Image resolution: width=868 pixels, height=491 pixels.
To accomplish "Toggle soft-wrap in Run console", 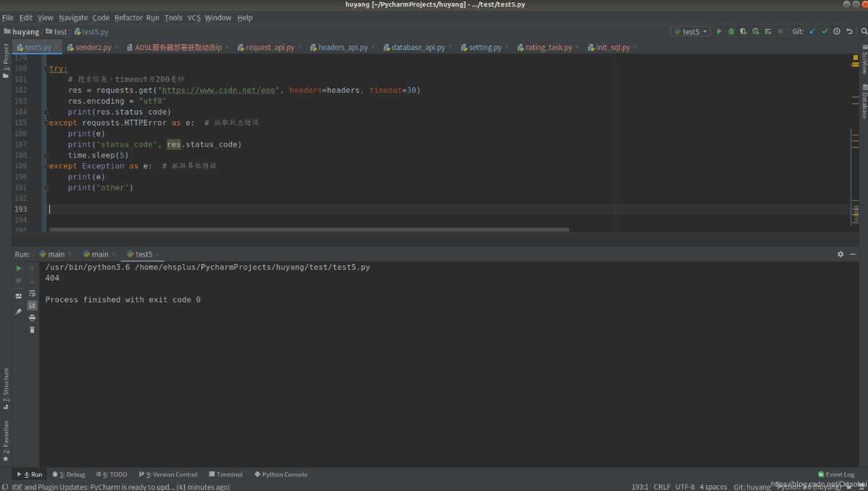I will click(x=32, y=293).
